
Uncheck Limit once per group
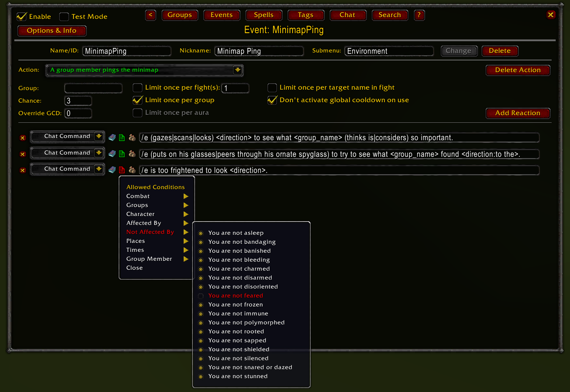(138, 100)
